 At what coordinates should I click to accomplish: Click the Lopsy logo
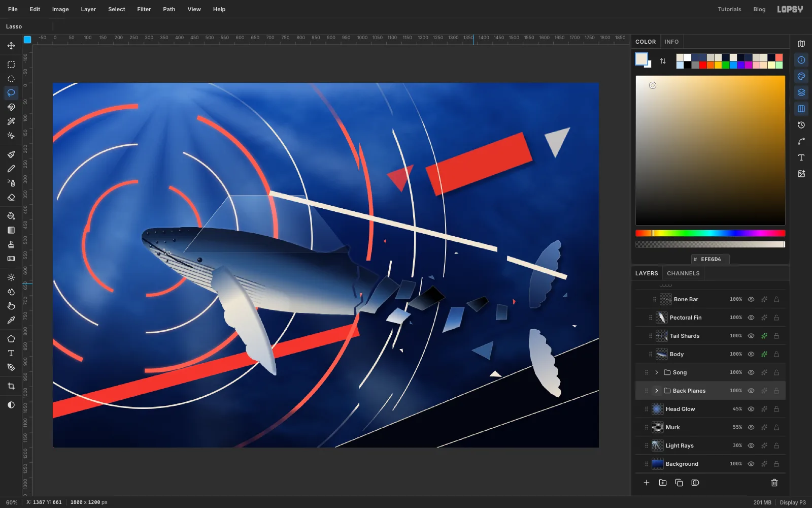click(x=790, y=9)
